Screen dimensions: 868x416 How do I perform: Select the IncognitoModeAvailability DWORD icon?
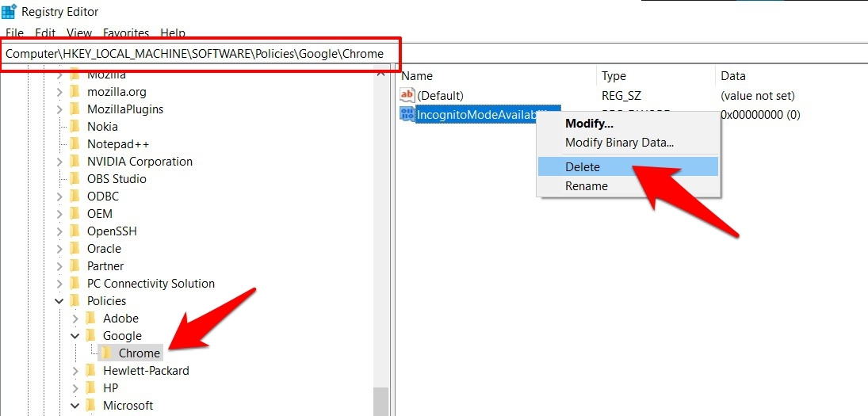(x=407, y=115)
